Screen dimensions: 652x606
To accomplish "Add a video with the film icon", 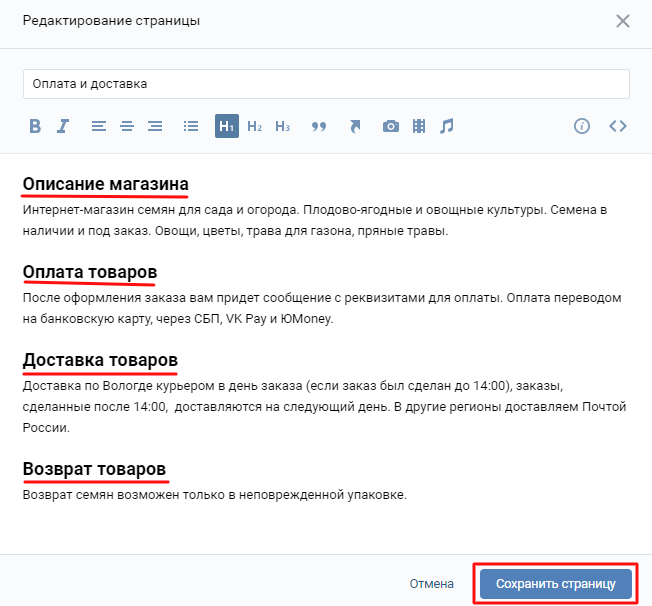I will pos(419,126).
